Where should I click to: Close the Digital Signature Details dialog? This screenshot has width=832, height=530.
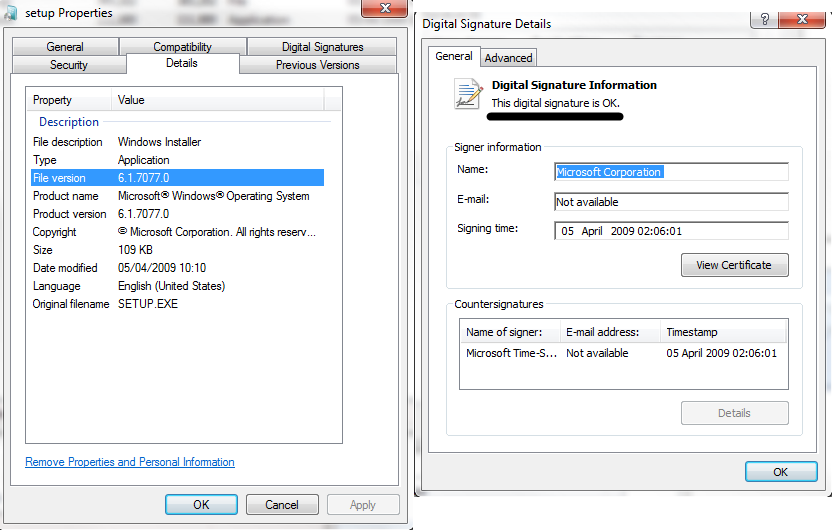[802, 20]
